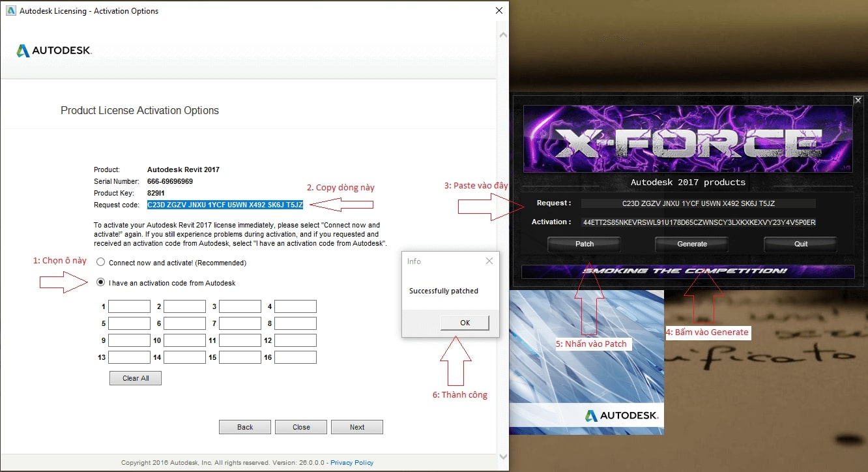Screen dimensions: 868x472
Task: Close the Info dialog with its X
Action: pyautogui.click(x=489, y=261)
